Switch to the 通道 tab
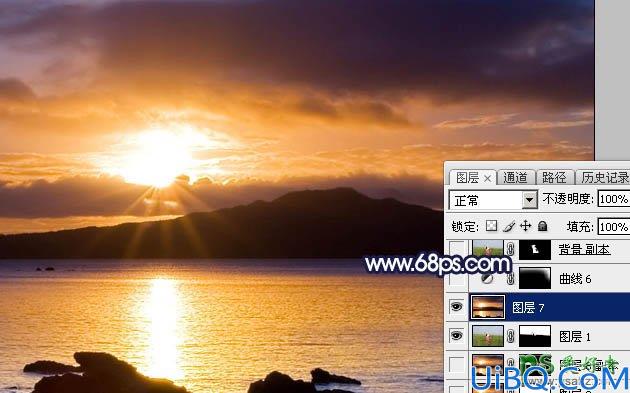Screen dimensions: 630x393 point(515,177)
